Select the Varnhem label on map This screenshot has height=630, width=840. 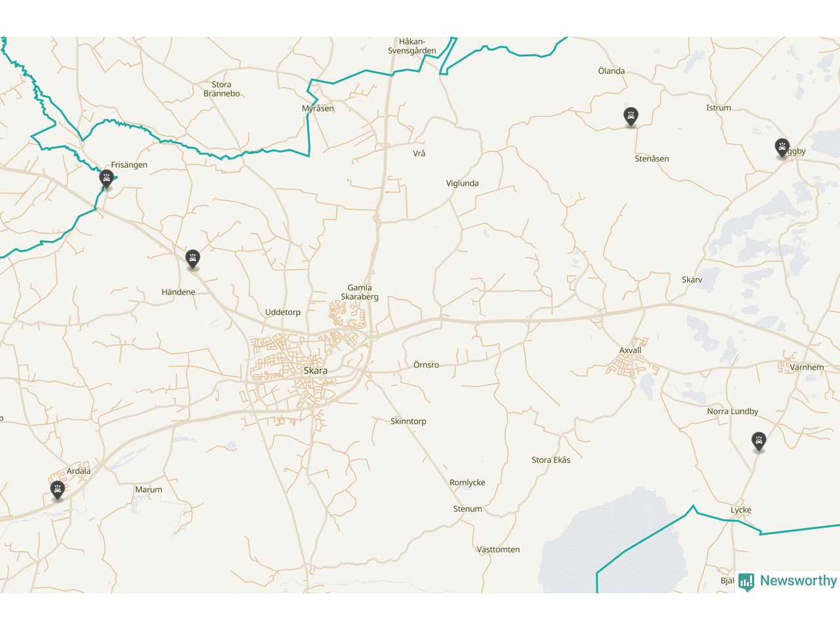(x=807, y=367)
